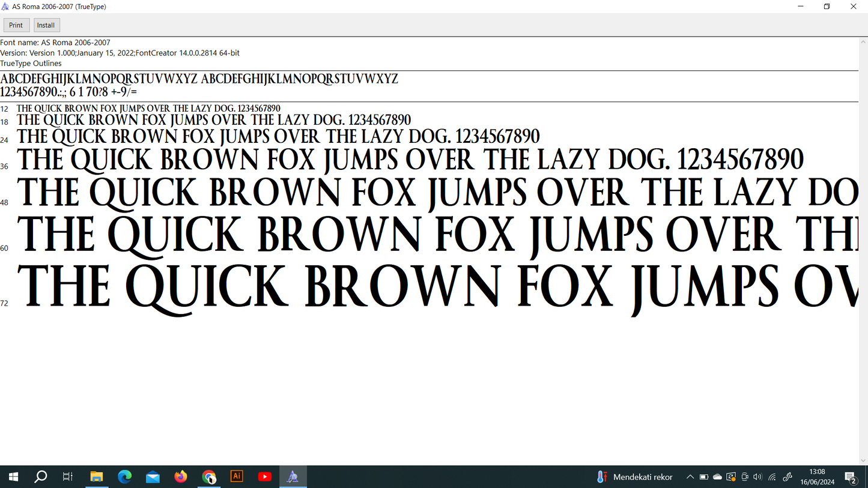Open the volume control in the tray
This screenshot has width=868, height=488.
tap(757, 476)
